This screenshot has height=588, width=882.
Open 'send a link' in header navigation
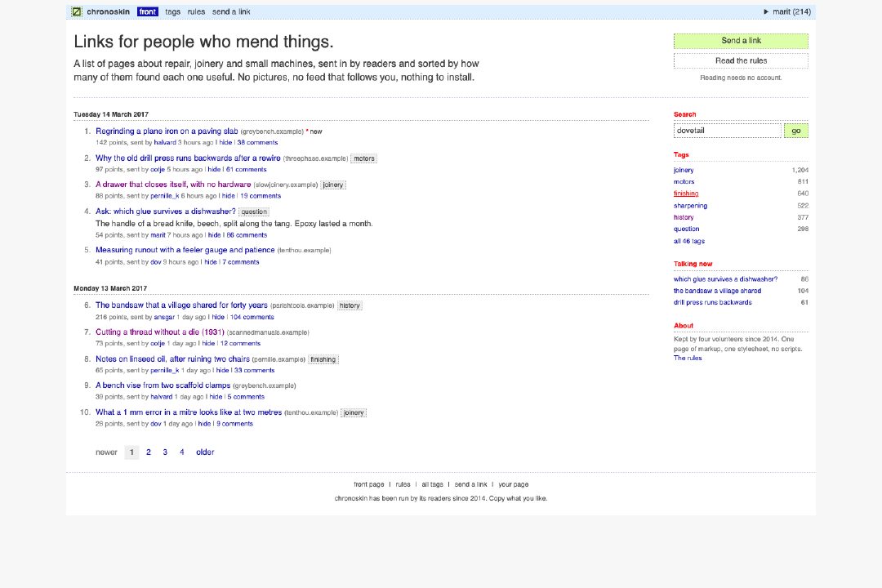231,11
